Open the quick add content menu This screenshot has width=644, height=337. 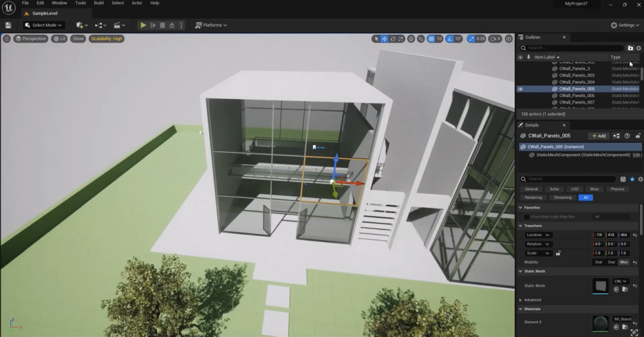(82, 25)
